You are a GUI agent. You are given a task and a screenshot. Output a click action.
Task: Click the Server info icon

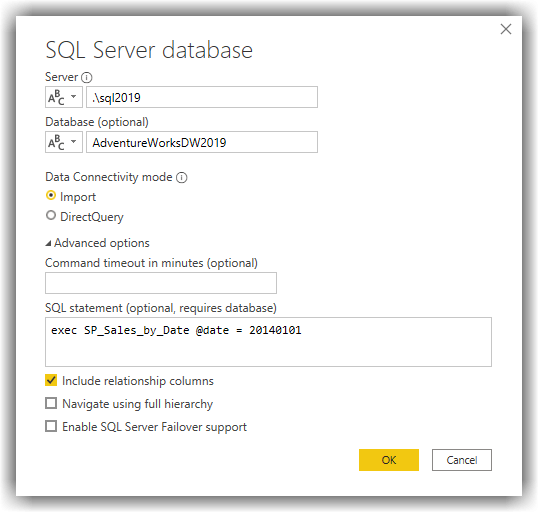coord(87,77)
